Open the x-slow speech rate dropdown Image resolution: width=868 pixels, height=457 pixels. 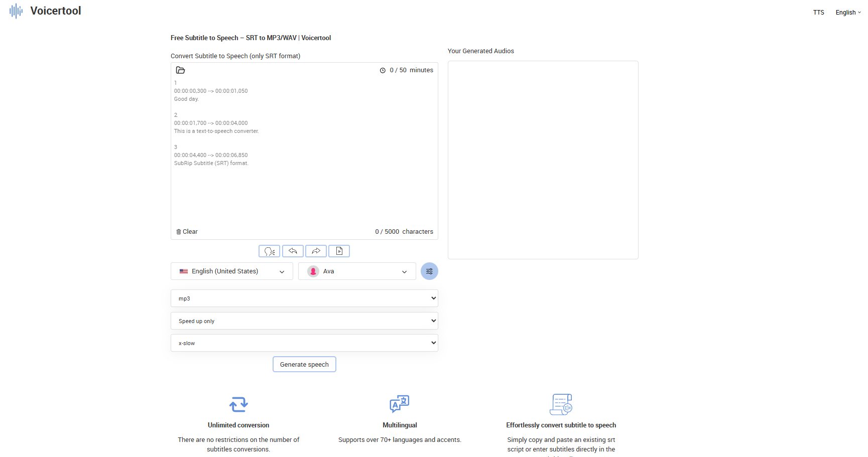[304, 343]
